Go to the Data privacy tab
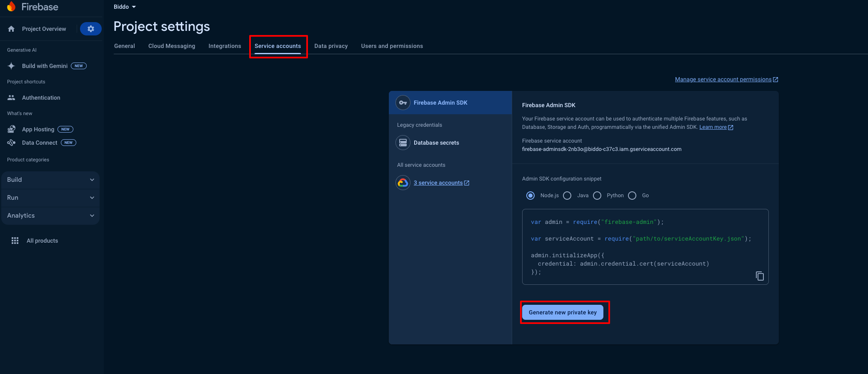The image size is (868, 374). (331, 46)
